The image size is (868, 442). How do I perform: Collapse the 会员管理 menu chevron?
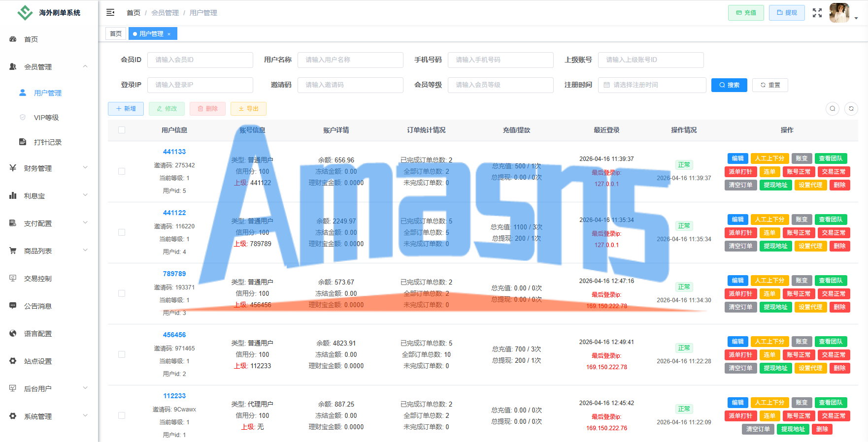(85, 66)
